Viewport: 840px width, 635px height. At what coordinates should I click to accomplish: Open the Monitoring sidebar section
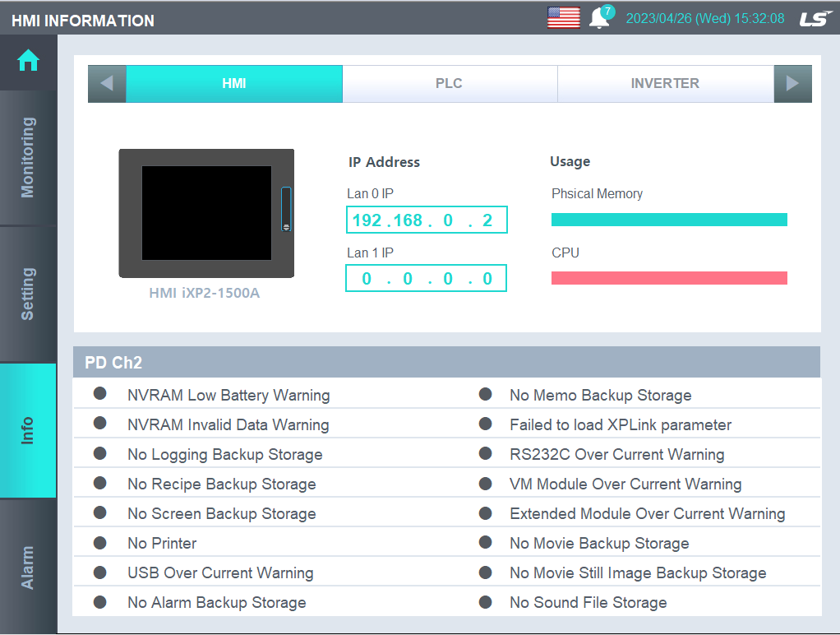point(27,158)
